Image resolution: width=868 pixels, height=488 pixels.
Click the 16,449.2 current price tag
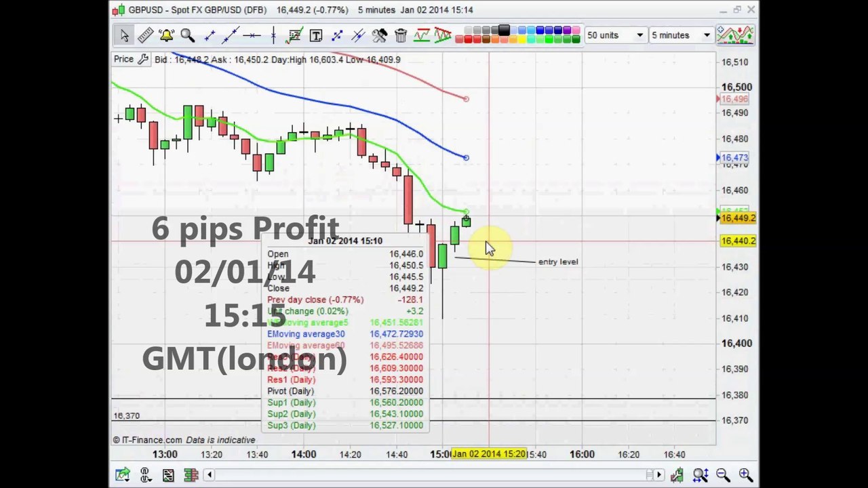click(x=738, y=218)
